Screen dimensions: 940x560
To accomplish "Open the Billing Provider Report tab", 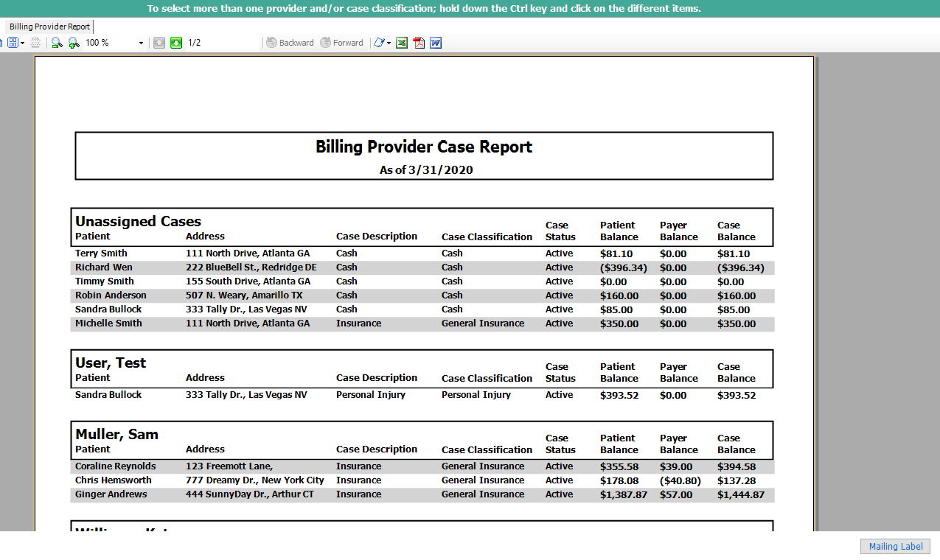I will click(x=49, y=27).
